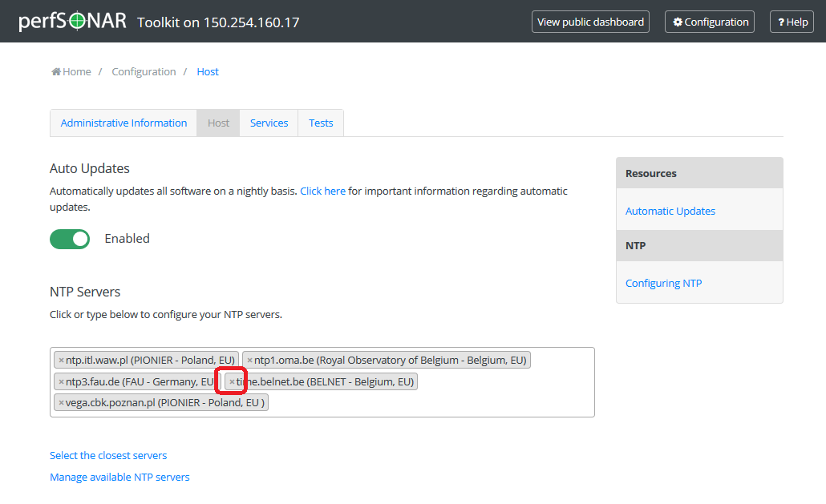Open the Administrative Information tab
This screenshot has height=504, width=826.
[x=123, y=123]
